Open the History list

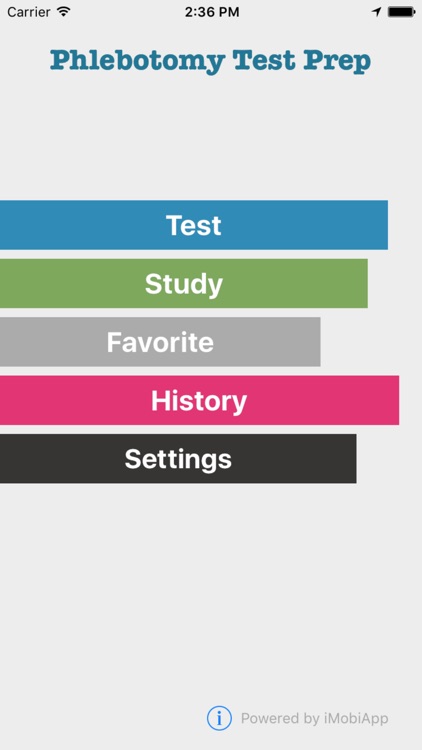(199, 400)
